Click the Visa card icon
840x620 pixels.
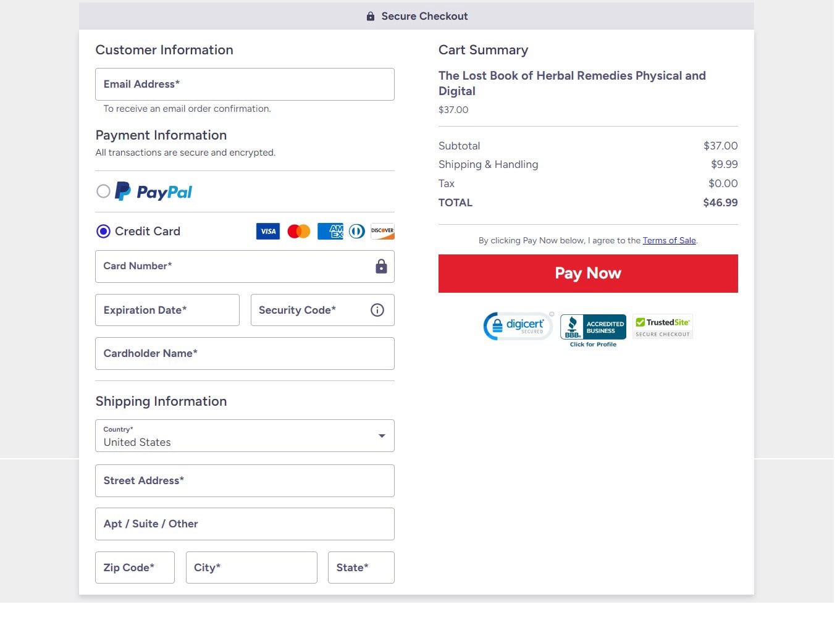[267, 232]
